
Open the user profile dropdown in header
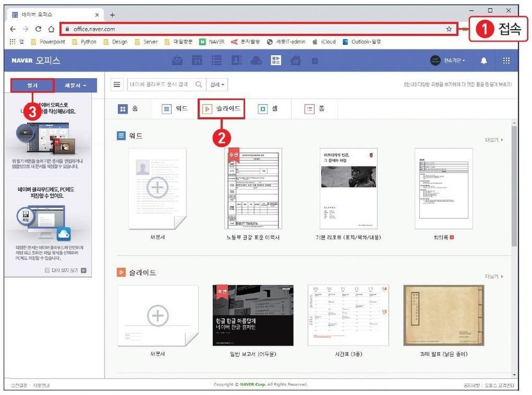pyautogui.click(x=447, y=61)
